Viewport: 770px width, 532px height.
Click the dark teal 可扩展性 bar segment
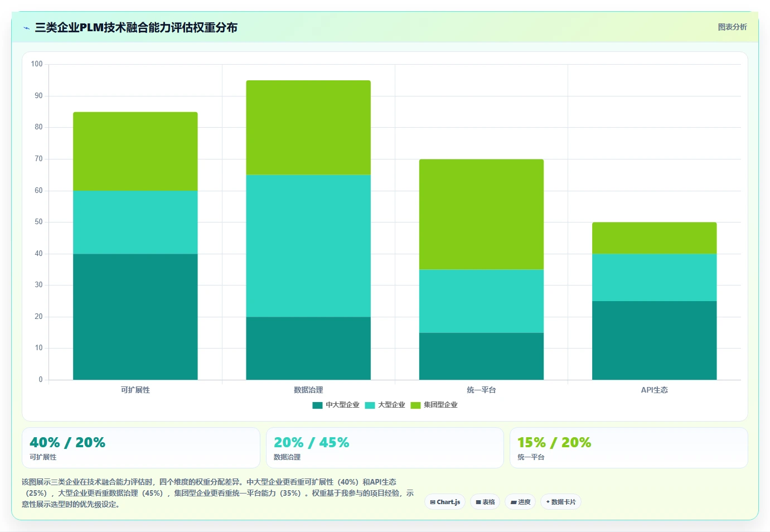pyautogui.click(x=135, y=317)
